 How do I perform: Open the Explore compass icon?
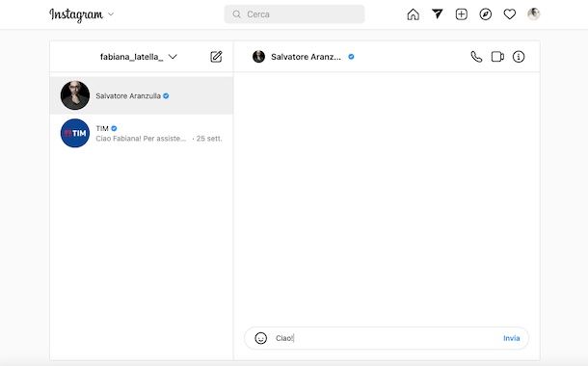click(485, 14)
